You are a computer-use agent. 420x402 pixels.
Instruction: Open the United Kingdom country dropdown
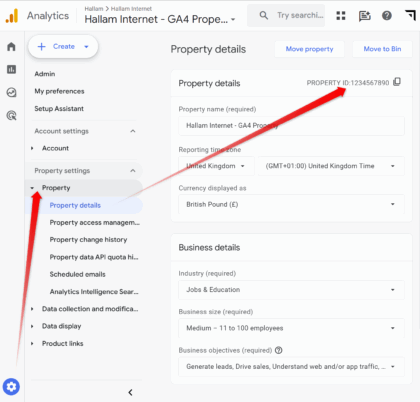216,166
